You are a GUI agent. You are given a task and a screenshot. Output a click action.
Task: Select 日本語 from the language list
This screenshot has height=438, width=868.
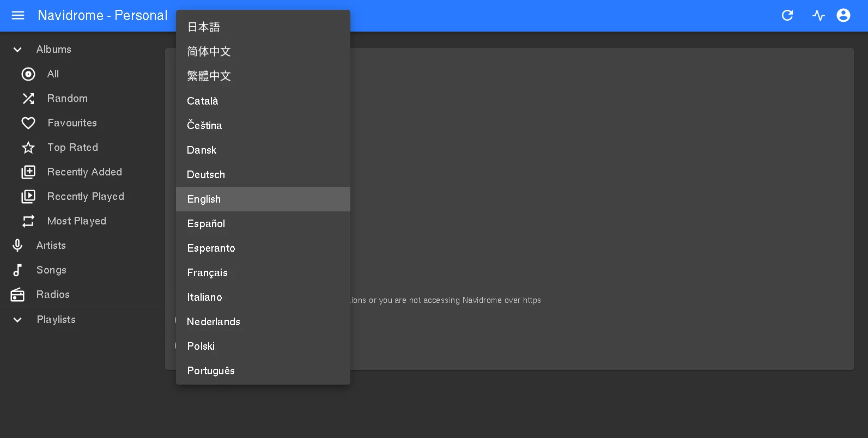tap(263, 27)
